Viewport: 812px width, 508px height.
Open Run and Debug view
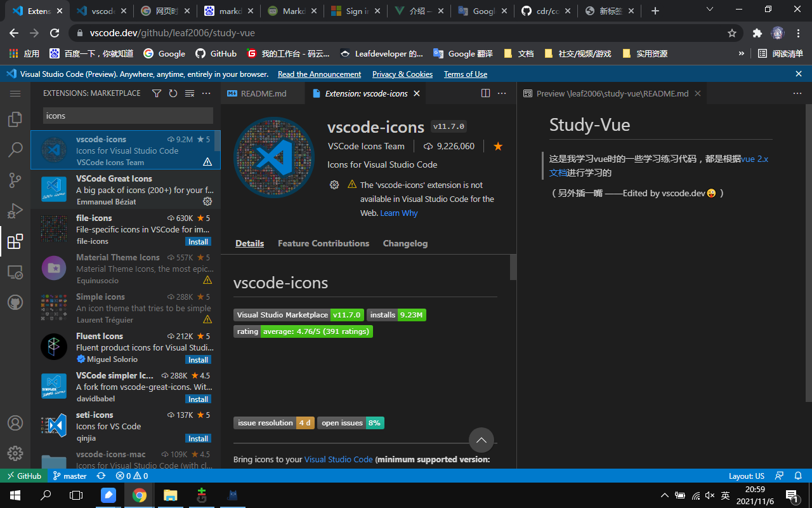(15, 211)
